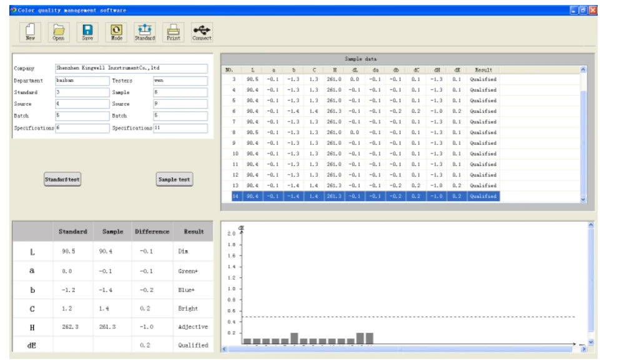Click the Connect USB icon
617x364 pixels.
(x=202, y=32)
